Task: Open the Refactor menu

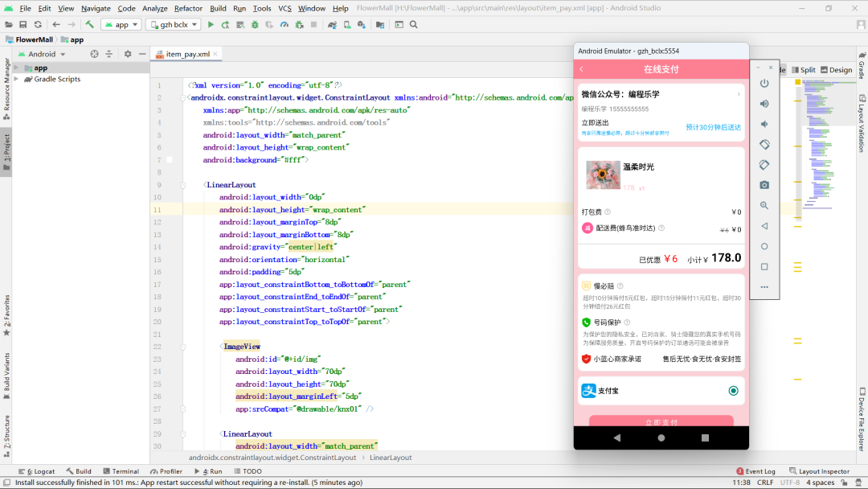Action: [188, 8]
